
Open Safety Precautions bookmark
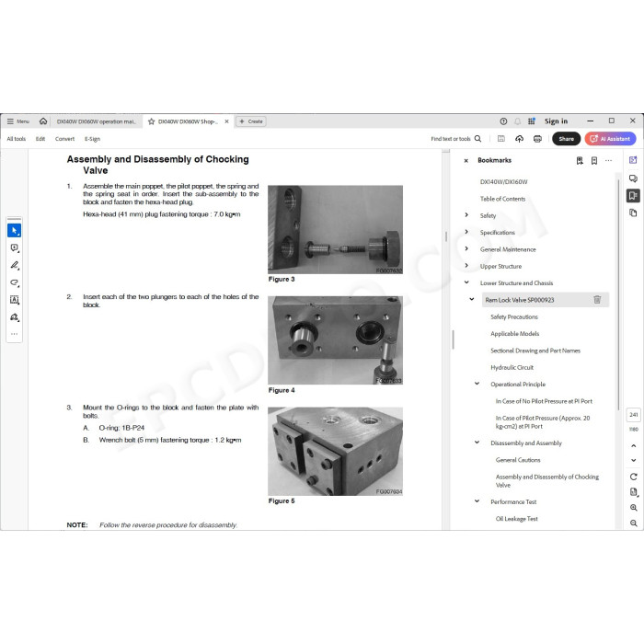[513, 317]
